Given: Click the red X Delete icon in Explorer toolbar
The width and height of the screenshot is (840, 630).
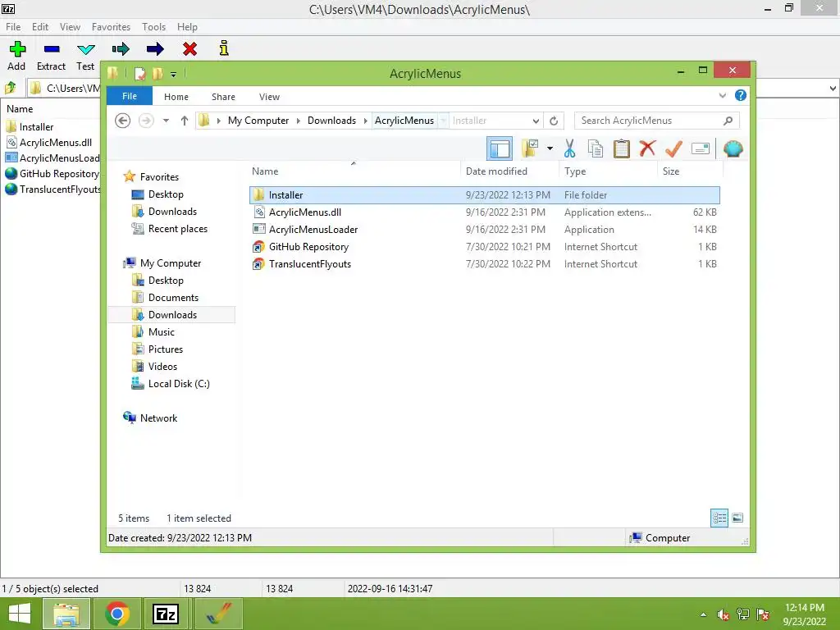Looking at the screenshot, I should [x=647, y=148].
